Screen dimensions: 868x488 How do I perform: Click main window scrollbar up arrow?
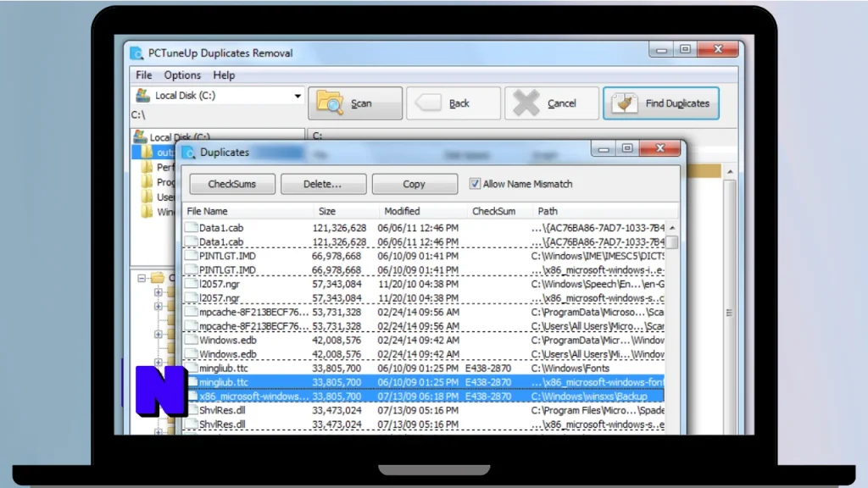click(730, 171)
